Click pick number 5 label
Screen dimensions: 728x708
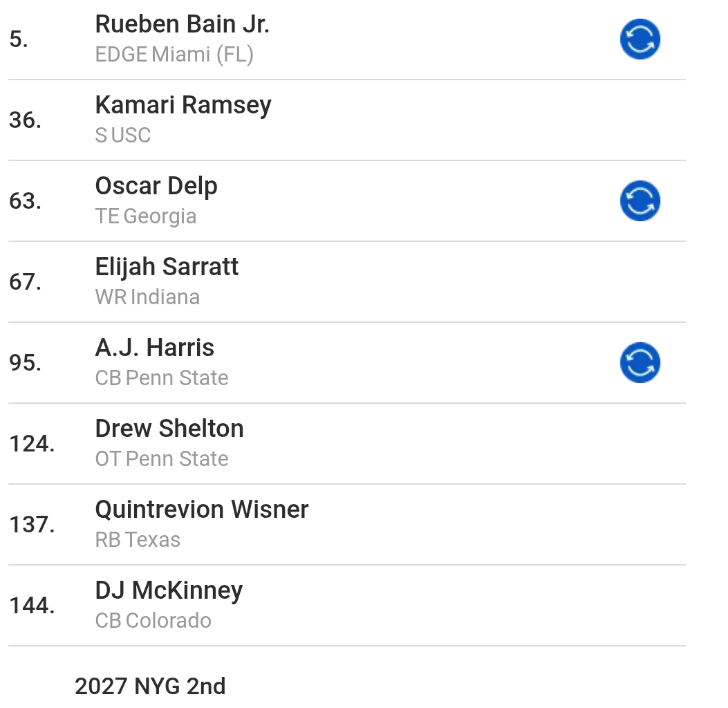[15, 39]
